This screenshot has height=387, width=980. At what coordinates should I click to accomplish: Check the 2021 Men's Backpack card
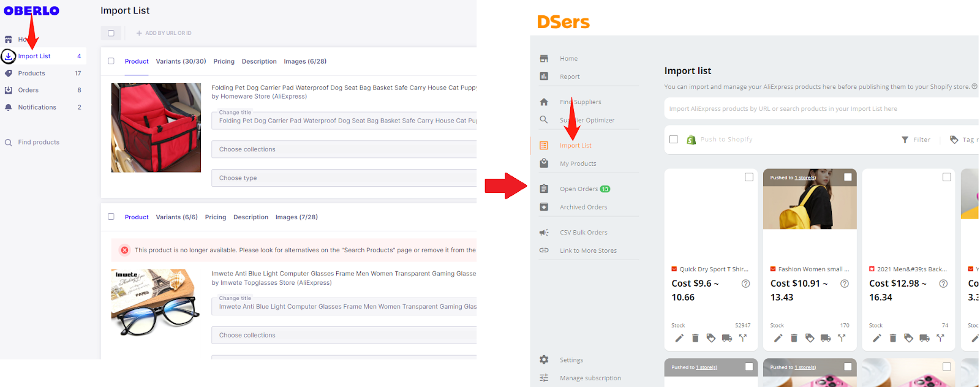[946, 177]
